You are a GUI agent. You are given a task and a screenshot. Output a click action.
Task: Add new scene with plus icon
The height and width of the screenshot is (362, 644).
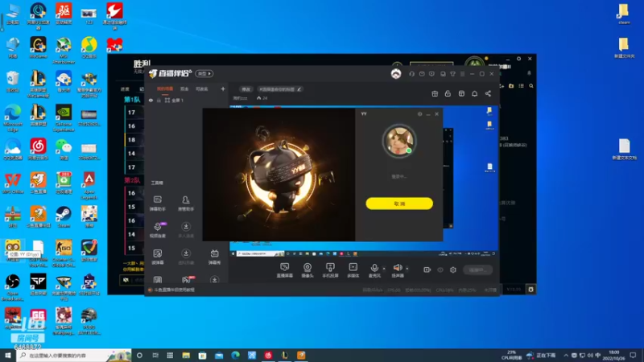tap(223, 88)
